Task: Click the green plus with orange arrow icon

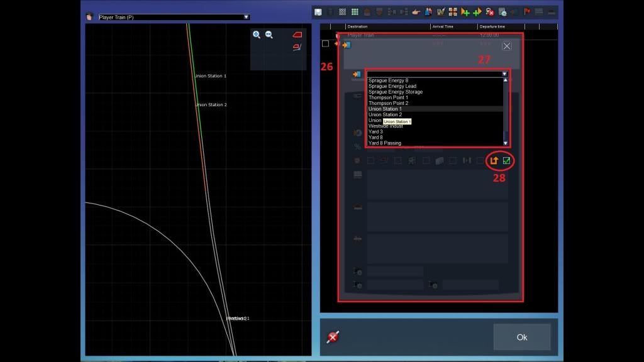Action: click(477, 12)
